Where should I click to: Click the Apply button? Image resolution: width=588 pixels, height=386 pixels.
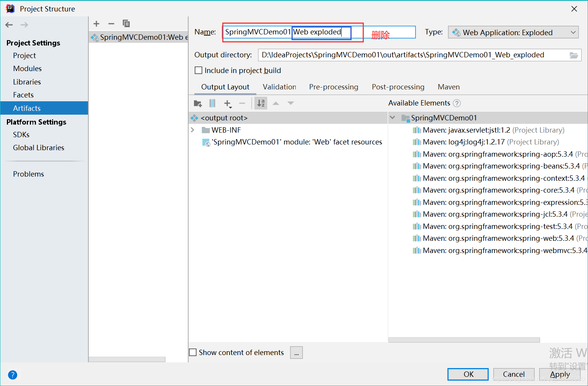[560, 375]
